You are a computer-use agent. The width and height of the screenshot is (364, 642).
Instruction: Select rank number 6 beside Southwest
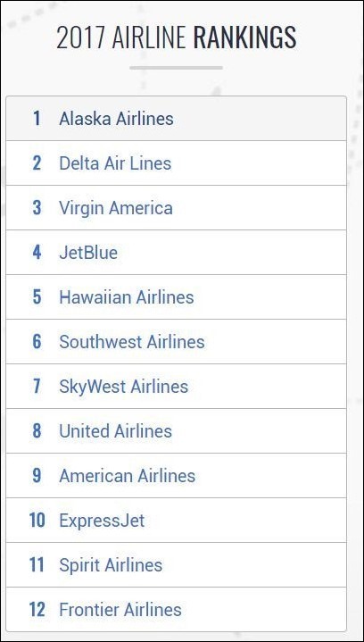pos(37,342)
